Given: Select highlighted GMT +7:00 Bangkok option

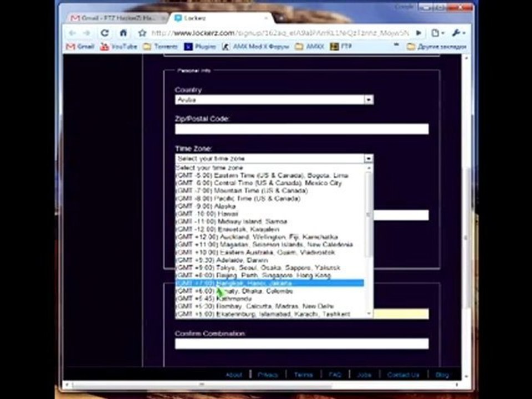Looking at the screenshot, I should point(270,283).
